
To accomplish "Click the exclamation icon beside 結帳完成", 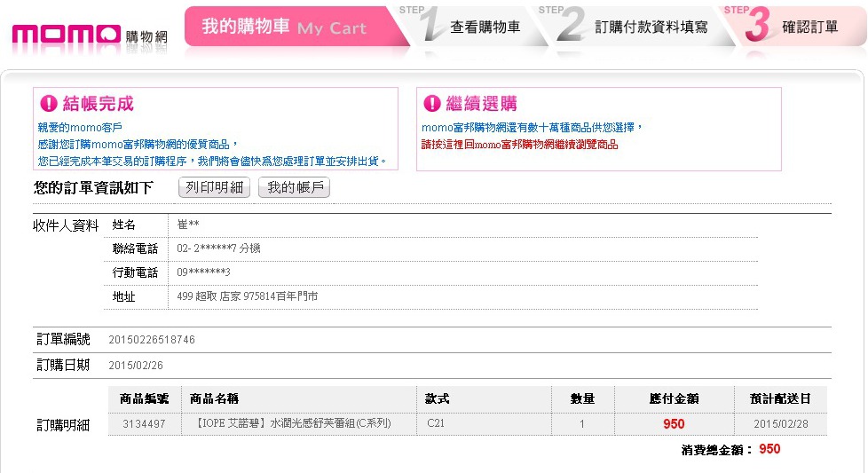I will coord(49,104).
